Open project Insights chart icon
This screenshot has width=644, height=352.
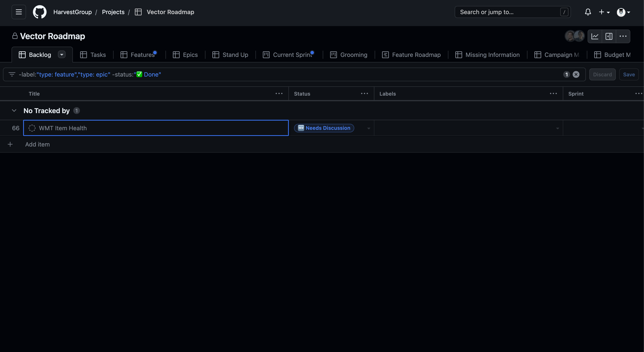(595, 36)
